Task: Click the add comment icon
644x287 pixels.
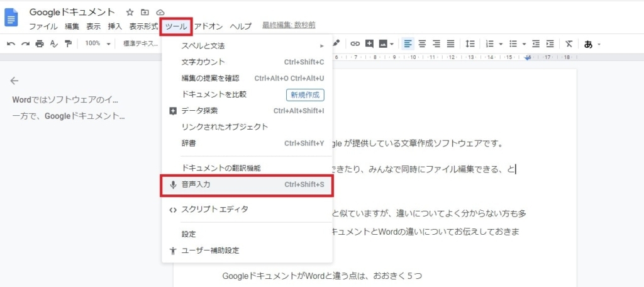Action: click(369, 43)
